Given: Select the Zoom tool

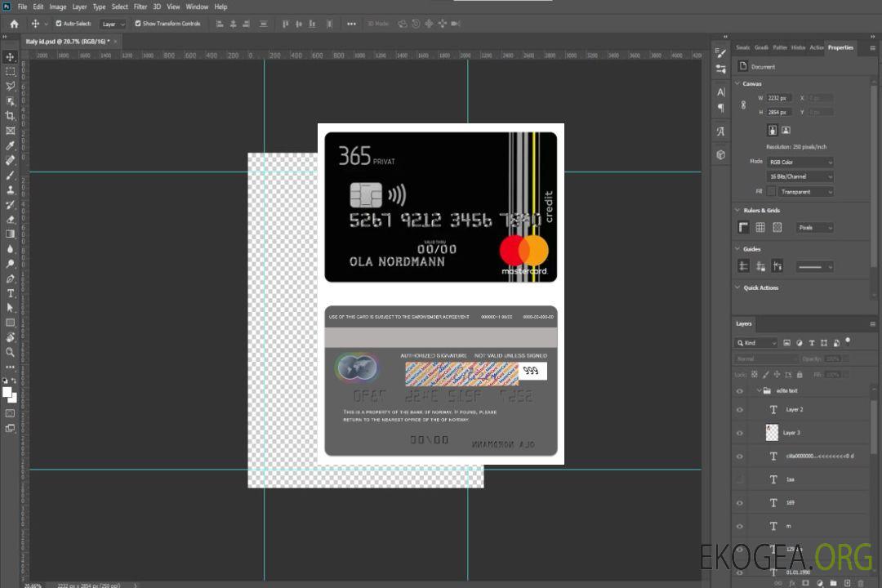Looking at the screenshot, I should (x=10, y=352).
